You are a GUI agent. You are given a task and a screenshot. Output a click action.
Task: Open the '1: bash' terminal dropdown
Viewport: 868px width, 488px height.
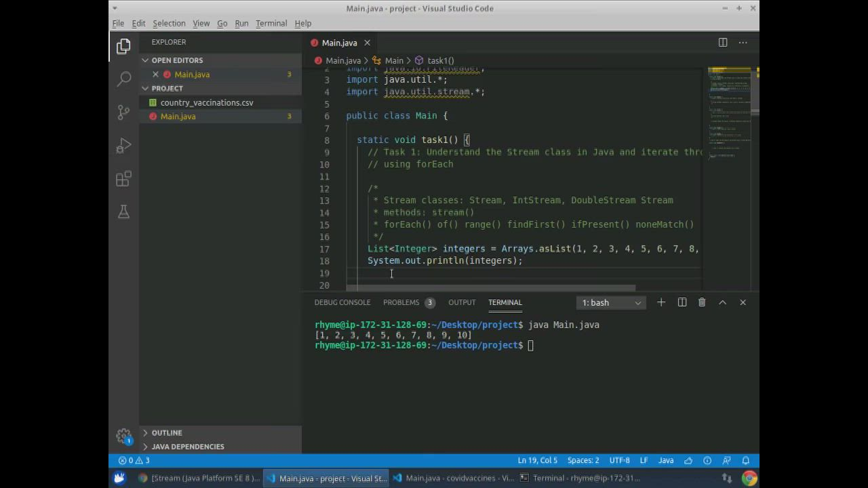tap(611, 303)
